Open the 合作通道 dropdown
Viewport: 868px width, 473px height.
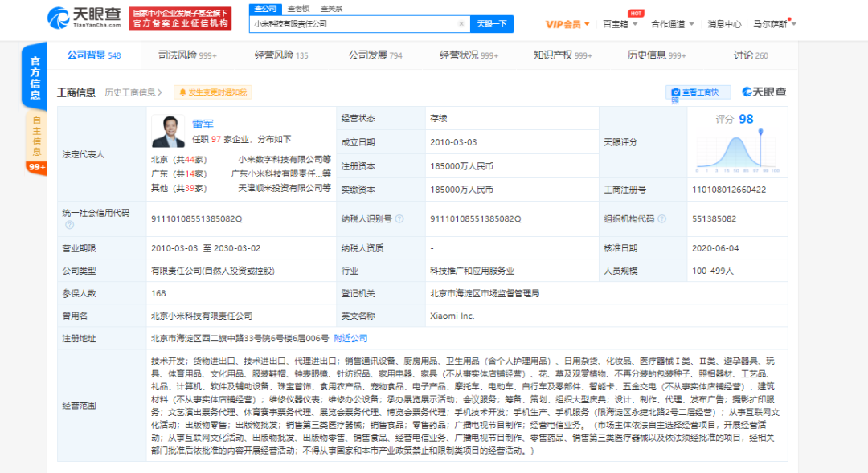[x=672, y=24]
